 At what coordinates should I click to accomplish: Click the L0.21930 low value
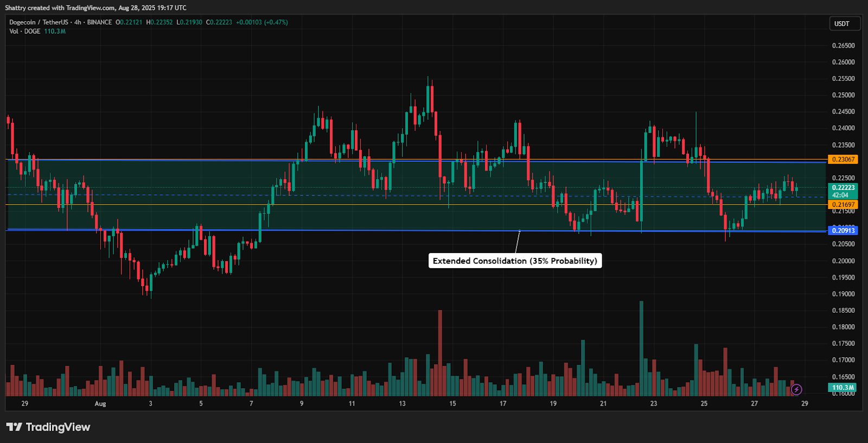click(189, 22)
